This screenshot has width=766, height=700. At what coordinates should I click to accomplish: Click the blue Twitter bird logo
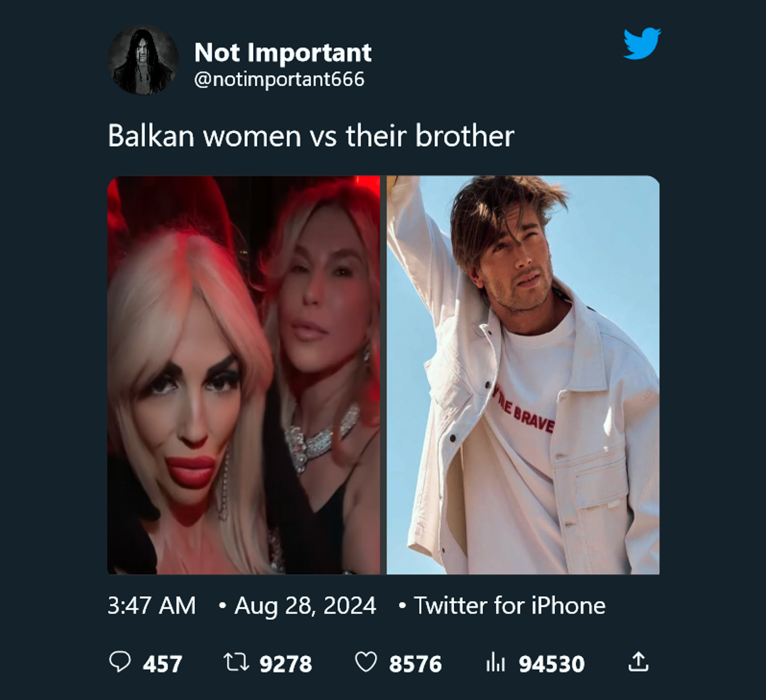coord(642,44)
